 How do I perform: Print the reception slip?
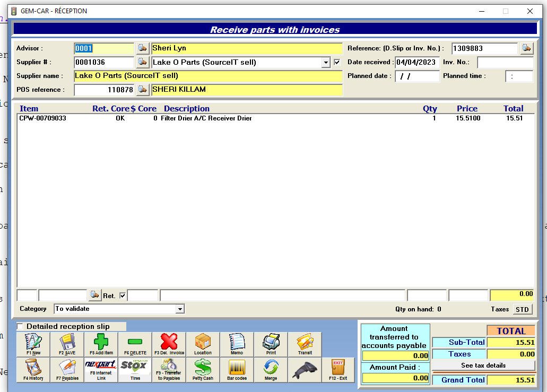pos(271,344)
